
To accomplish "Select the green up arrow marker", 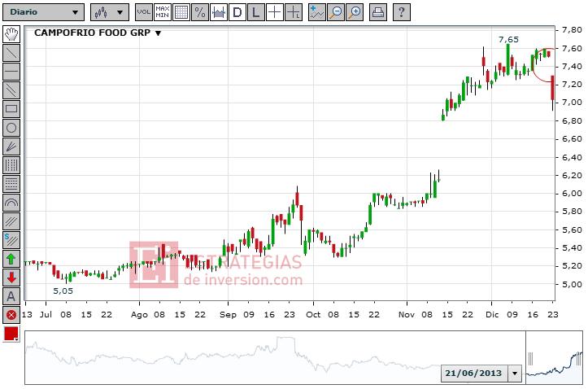I will tap(11, 259).
